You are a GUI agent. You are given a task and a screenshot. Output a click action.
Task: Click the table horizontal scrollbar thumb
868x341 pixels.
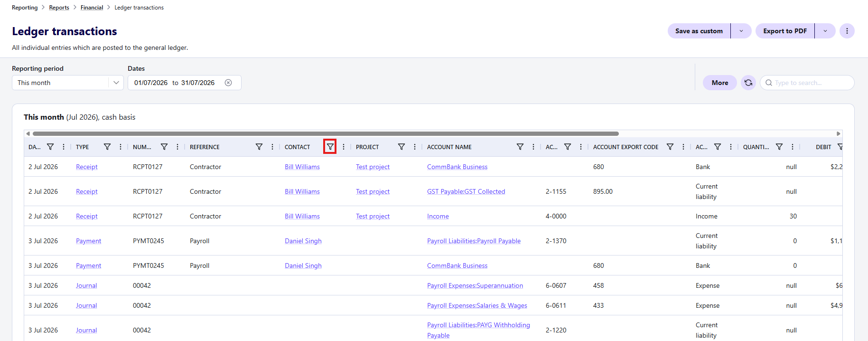tap(326, 133)
